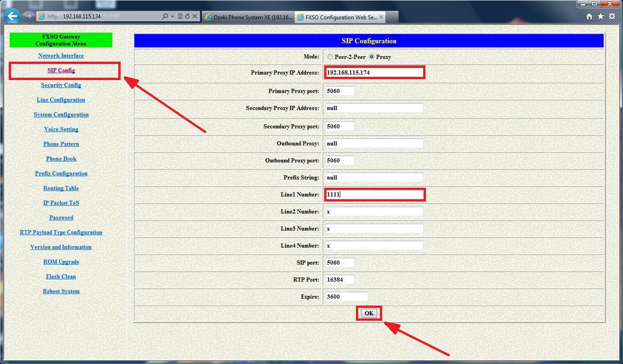Stop loading with the address bar X
Viewport: 623px width, 364px height.
(195, 16)
